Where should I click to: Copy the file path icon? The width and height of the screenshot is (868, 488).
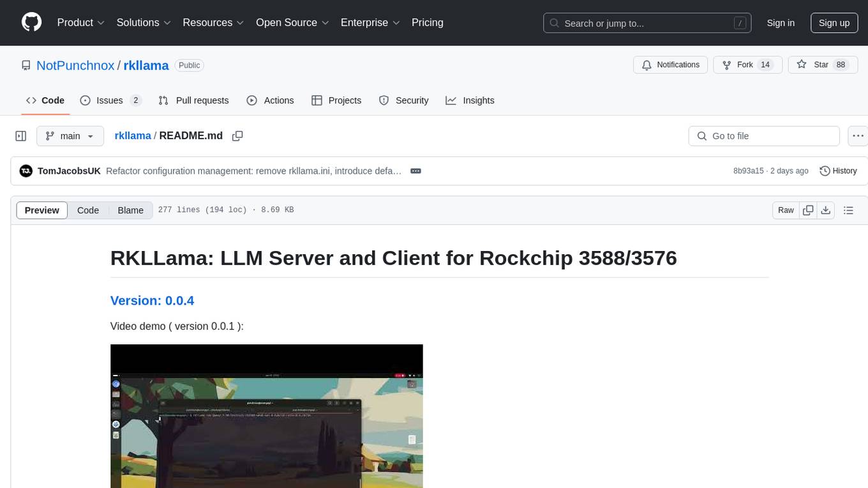[237, 136]
